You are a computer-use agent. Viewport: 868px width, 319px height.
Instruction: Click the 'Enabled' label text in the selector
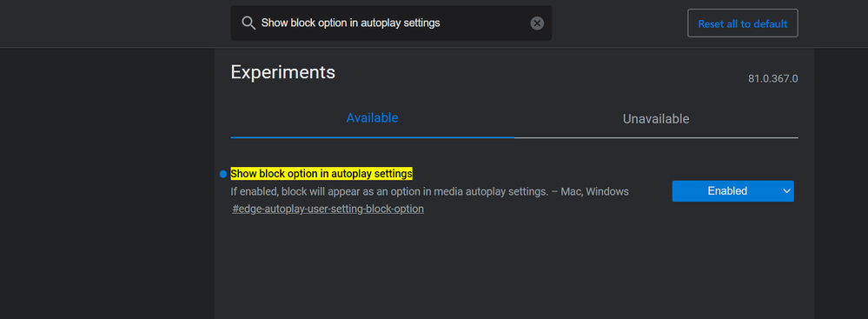point(727,191)
